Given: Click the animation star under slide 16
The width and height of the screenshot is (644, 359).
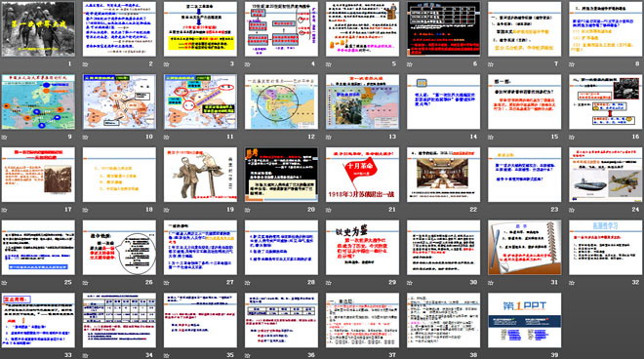Looking at the screenshot, I should (572, 137).
